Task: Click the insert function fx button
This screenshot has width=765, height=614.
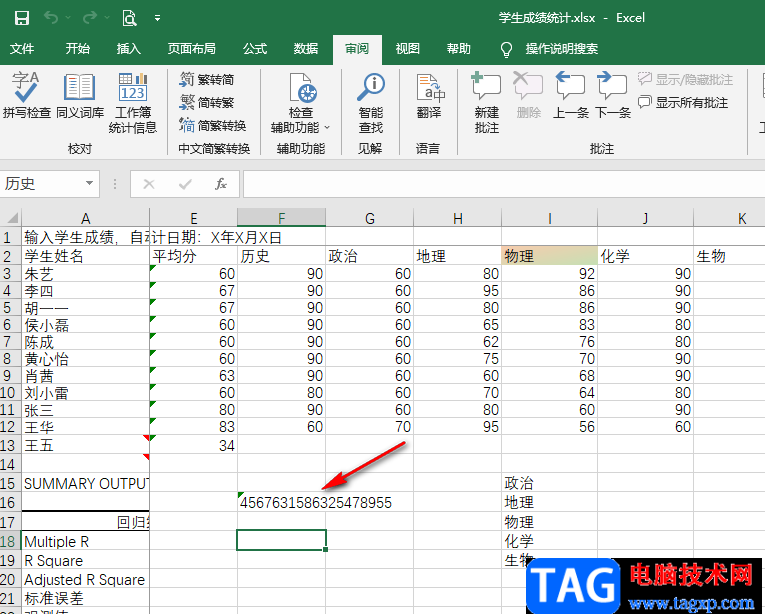Action: [221, 184]
